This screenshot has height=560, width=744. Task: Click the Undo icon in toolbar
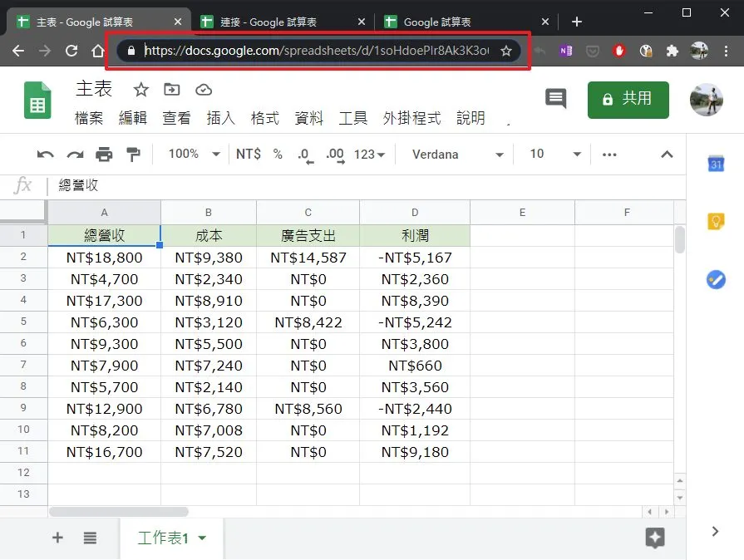click(x=45, y=154)
